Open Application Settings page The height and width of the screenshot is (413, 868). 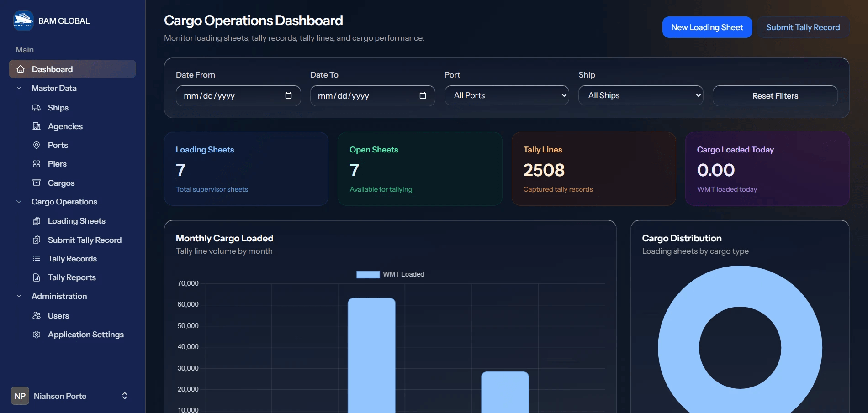pyautogui.click(x=86, y=334)
